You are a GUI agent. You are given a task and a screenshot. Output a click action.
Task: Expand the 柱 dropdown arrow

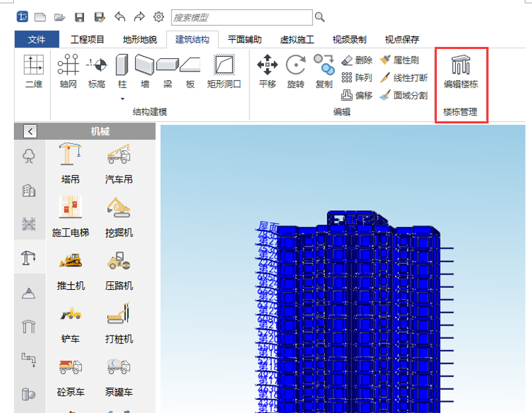[x=122, y=99]
